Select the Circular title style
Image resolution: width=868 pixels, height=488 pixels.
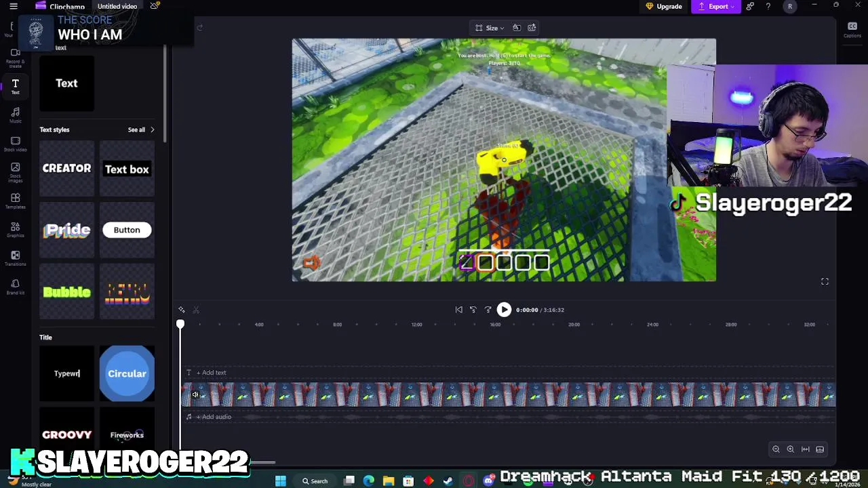tap(127, 373)
